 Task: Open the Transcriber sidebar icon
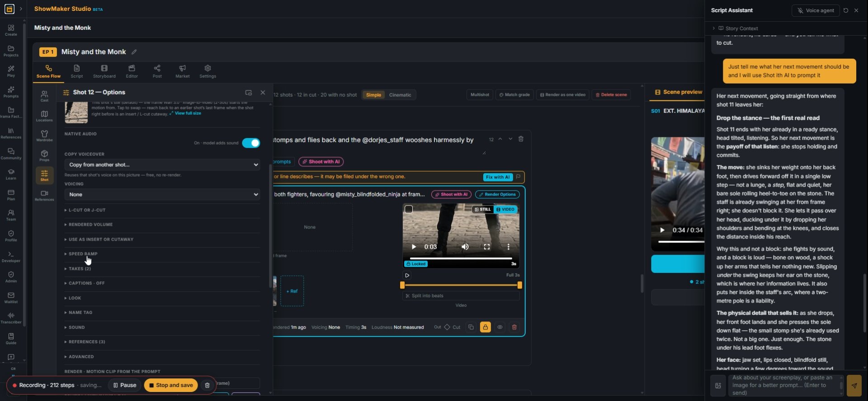tap(11, 318)
